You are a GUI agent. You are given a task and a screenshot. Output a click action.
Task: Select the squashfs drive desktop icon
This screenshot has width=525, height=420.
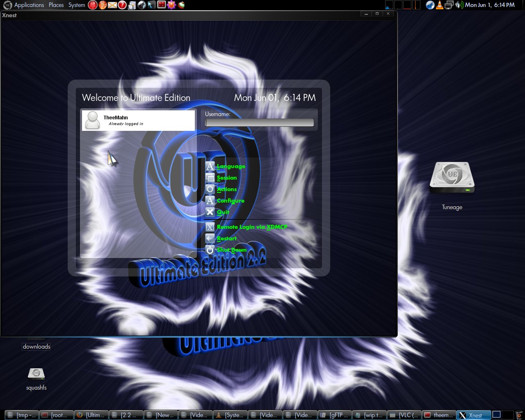(36, 374)
